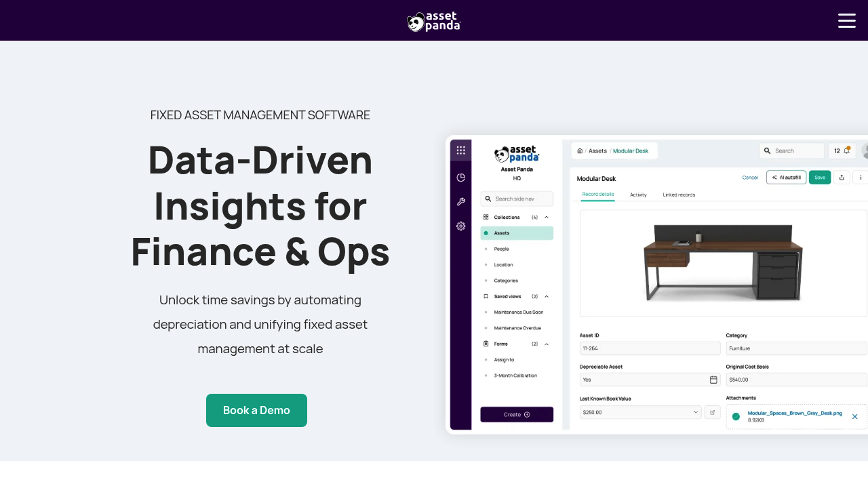
Task: Open the hamburger navigation menu
Action: 847,20
